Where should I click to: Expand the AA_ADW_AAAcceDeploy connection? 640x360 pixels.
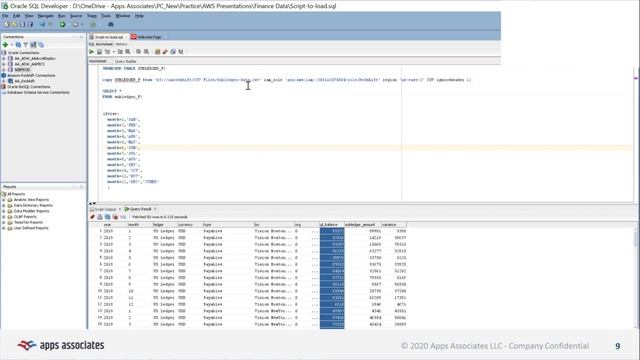(4, 58)
